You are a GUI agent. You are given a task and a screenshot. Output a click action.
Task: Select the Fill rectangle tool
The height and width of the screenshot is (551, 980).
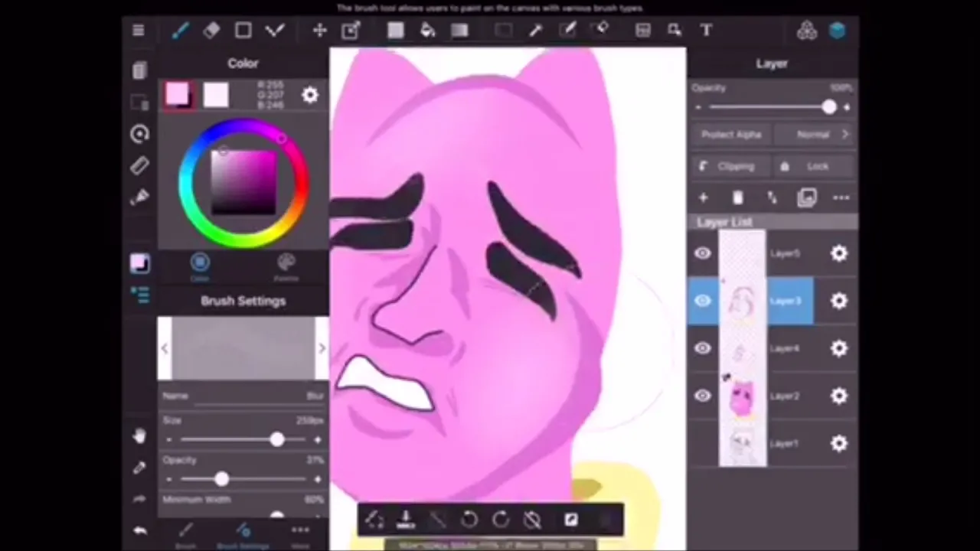pos(395,31)
